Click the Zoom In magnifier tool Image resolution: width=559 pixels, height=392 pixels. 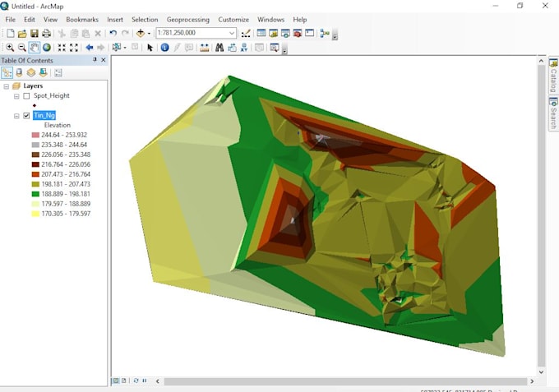(x=10, y=48)
